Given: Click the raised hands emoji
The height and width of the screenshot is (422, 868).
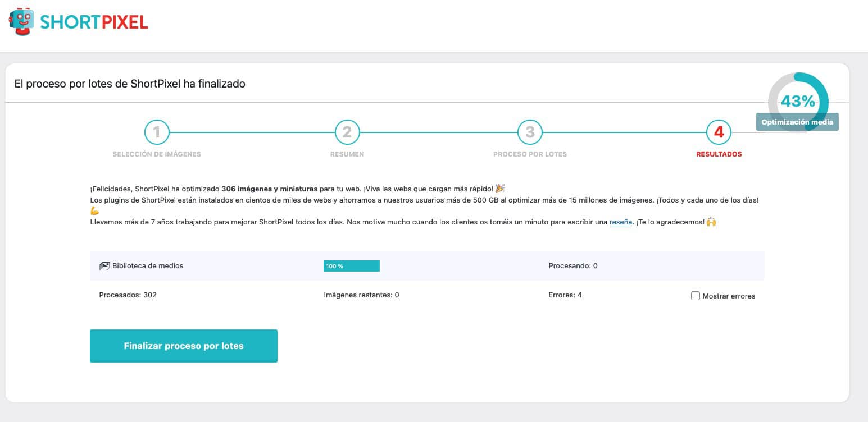Looking at the screenshot, I should point(711,222).
